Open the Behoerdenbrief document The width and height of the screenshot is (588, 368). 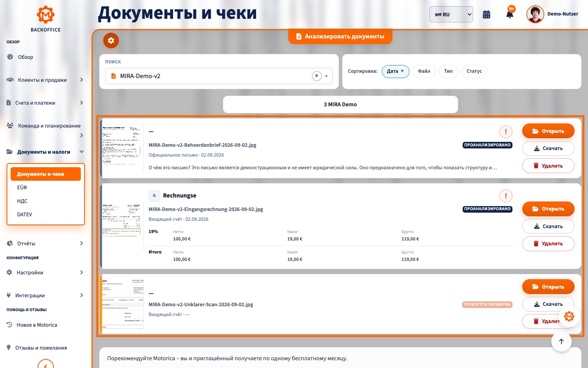coord(548,131)
